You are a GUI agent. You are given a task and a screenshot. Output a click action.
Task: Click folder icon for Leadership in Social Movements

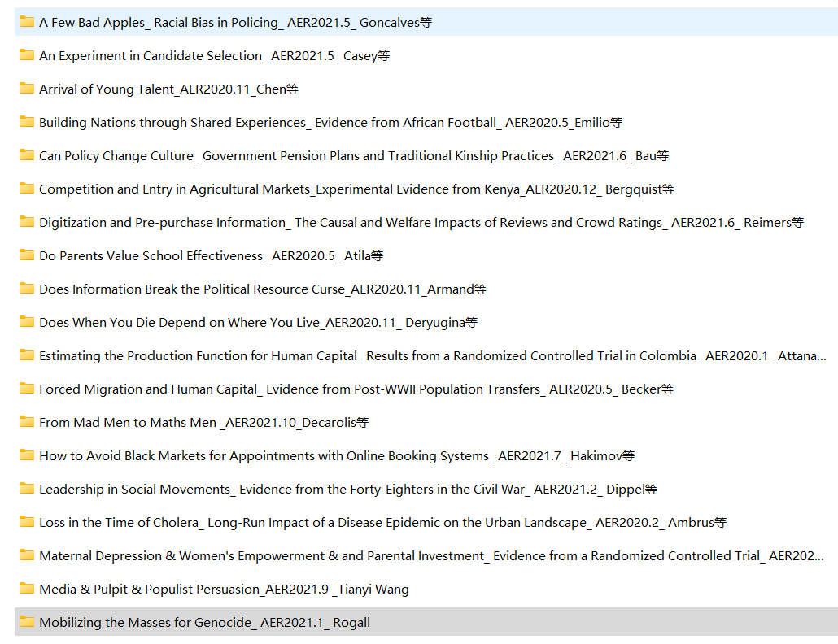pos(27,489)
